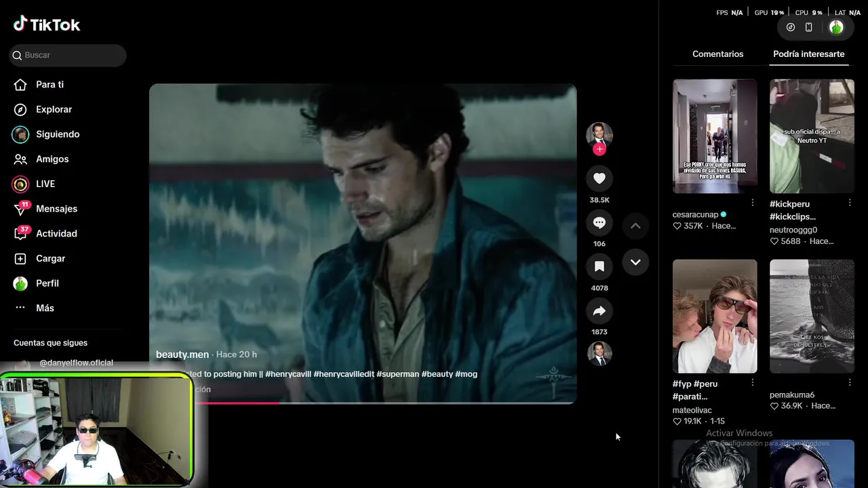Click the Mensajes icon with 11 badge
The image size is (868, 488).
coord(21,208)
